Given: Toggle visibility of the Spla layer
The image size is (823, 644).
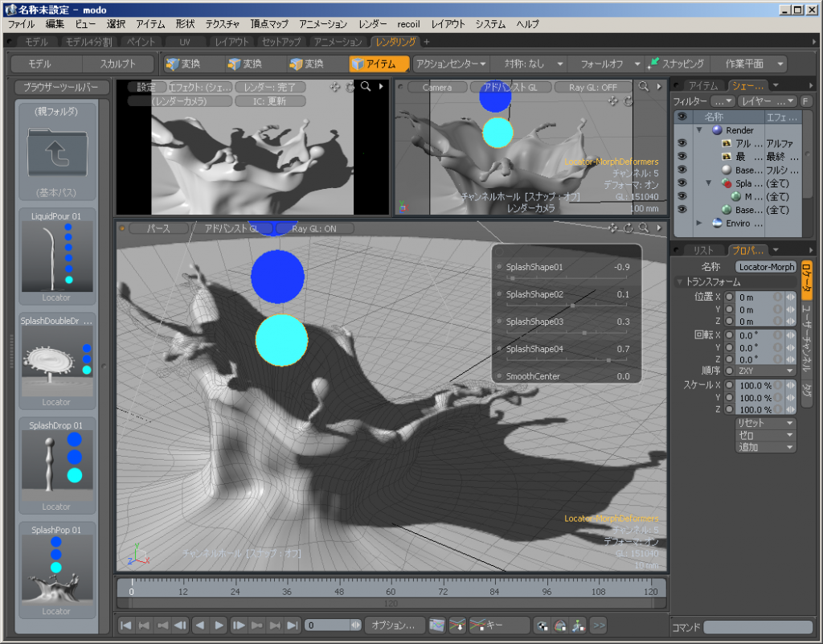Looking at the screenshot, I should (x=682, y=183).
